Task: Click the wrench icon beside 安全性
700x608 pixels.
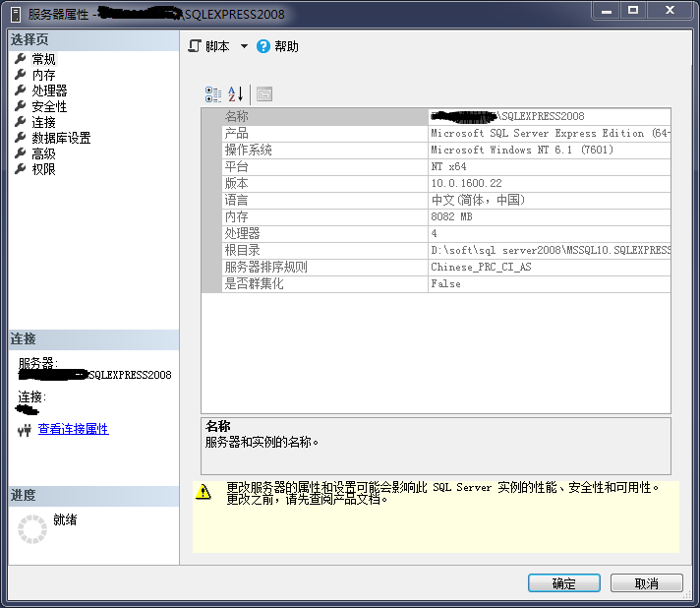Action: click(x=20, y=106)
